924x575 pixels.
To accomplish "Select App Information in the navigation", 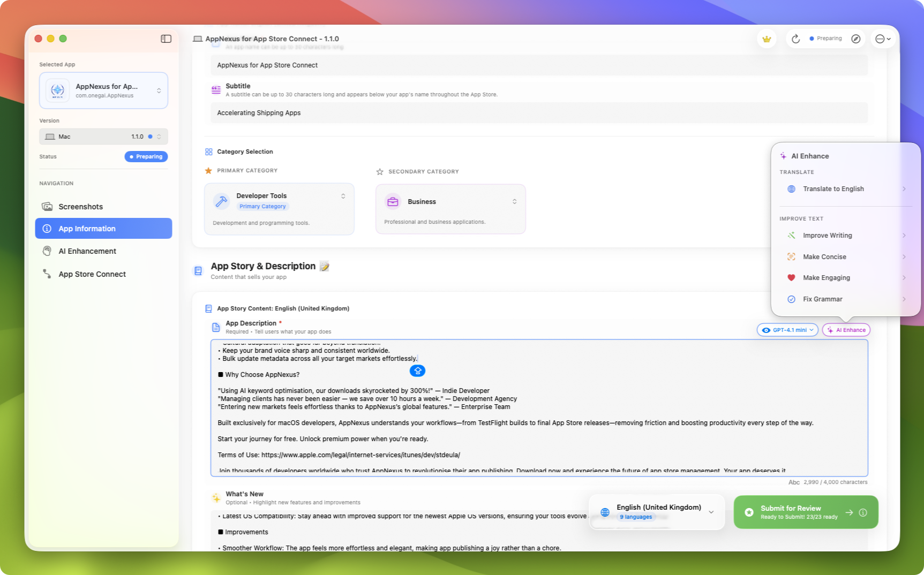I will 87,228.
